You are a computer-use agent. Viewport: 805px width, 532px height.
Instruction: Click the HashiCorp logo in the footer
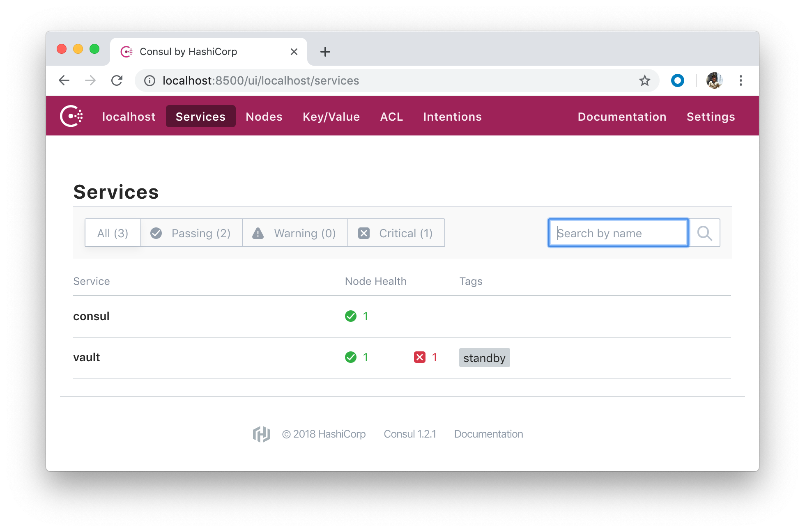click(262, 434)
